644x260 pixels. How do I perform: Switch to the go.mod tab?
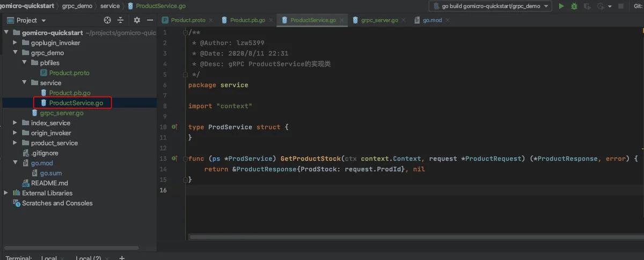(x=432, y=20)
